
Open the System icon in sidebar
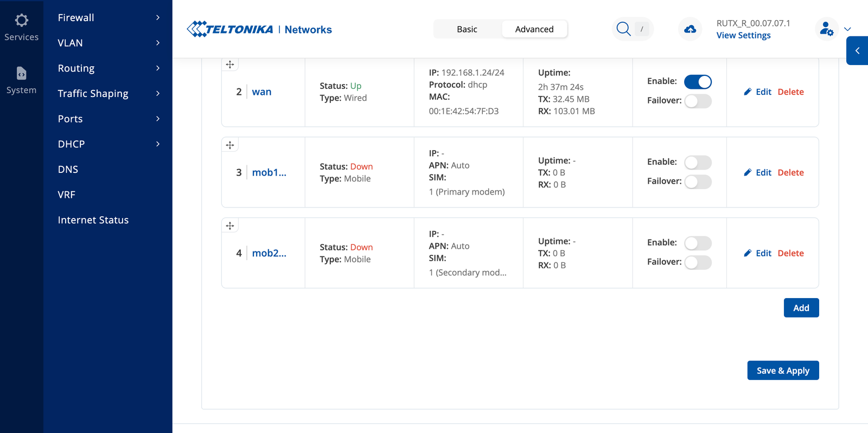(x=21, y=73)
